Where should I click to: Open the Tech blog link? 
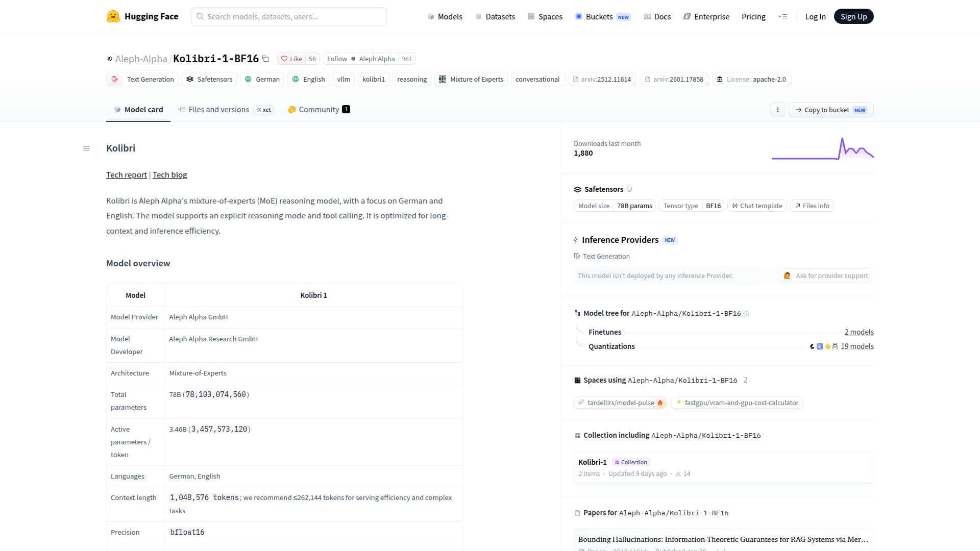pos(170,174)
